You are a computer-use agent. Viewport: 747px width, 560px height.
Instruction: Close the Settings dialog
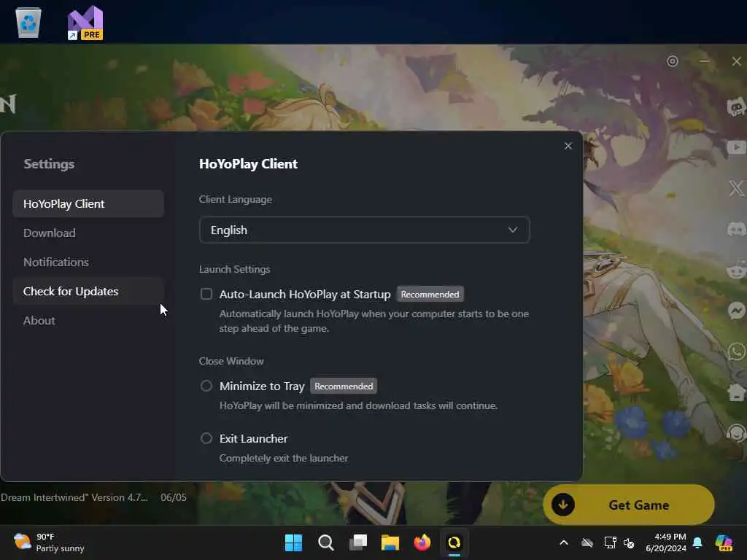[568, 146]
